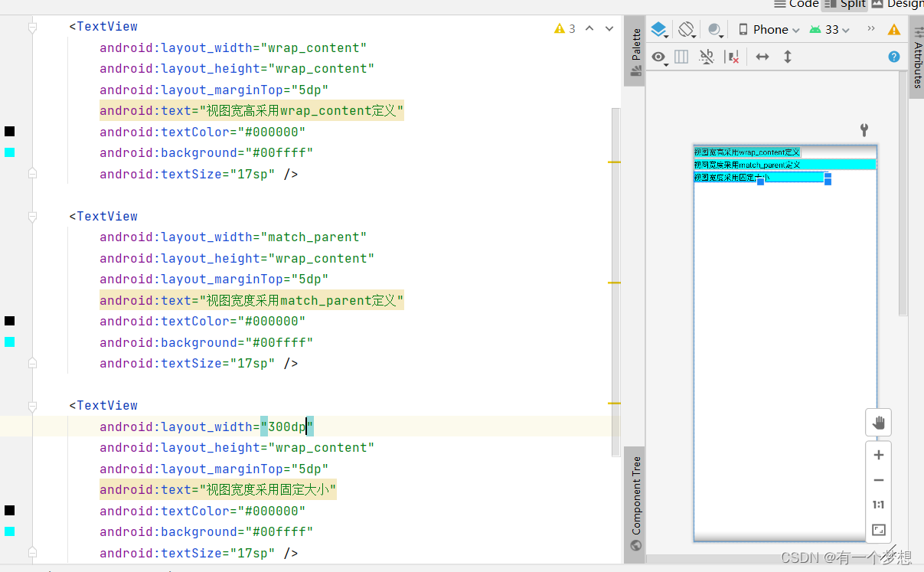Switch to Split view mode
Viewport: 924px width, 572px height.
point(846,4)
